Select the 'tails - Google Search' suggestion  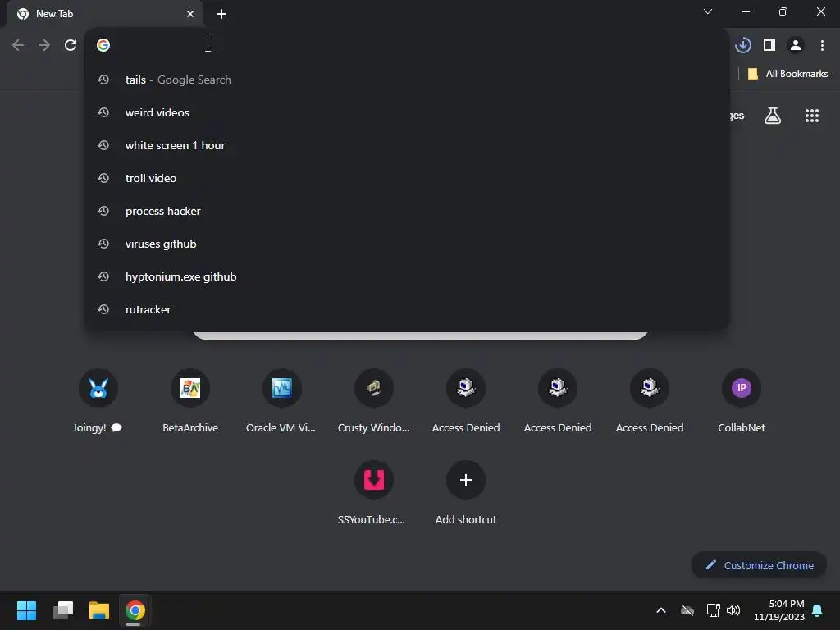coord(407,80)
